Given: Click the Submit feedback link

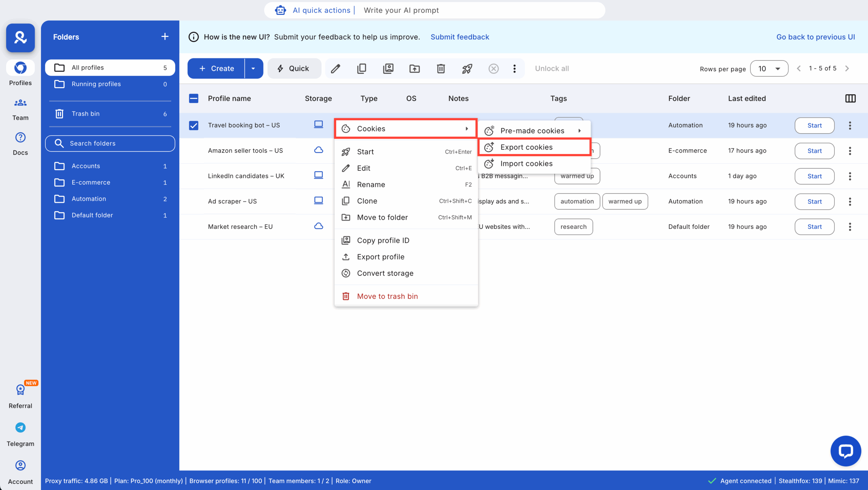Looking at the screenshot, I should click(459, 37).
